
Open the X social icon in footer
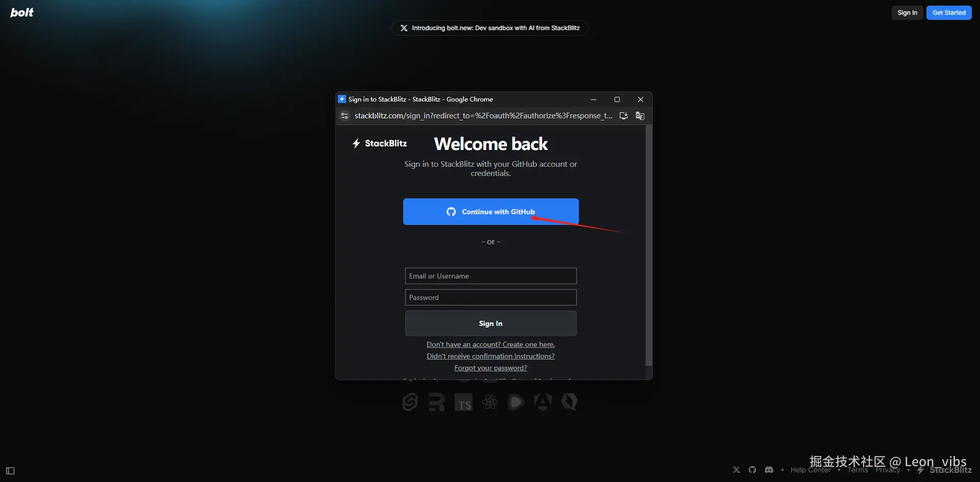[737, 470]
